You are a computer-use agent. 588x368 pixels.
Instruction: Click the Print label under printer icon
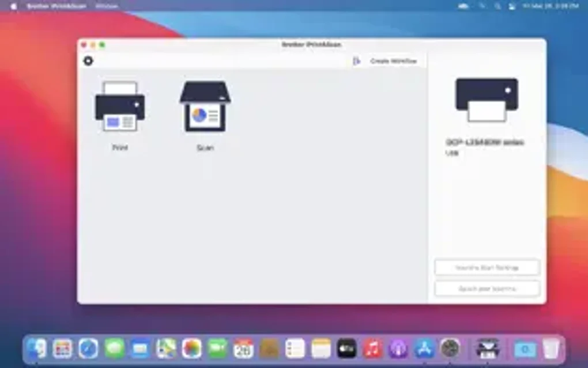point(120,147)
